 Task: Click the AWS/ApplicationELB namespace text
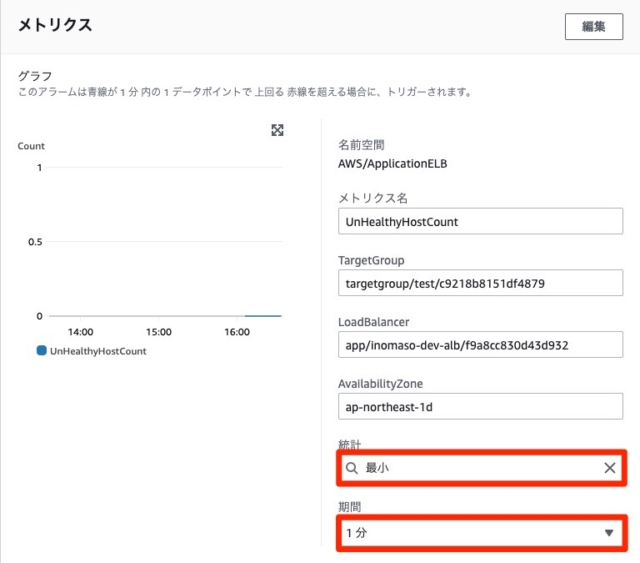click(x=393, y=164)
